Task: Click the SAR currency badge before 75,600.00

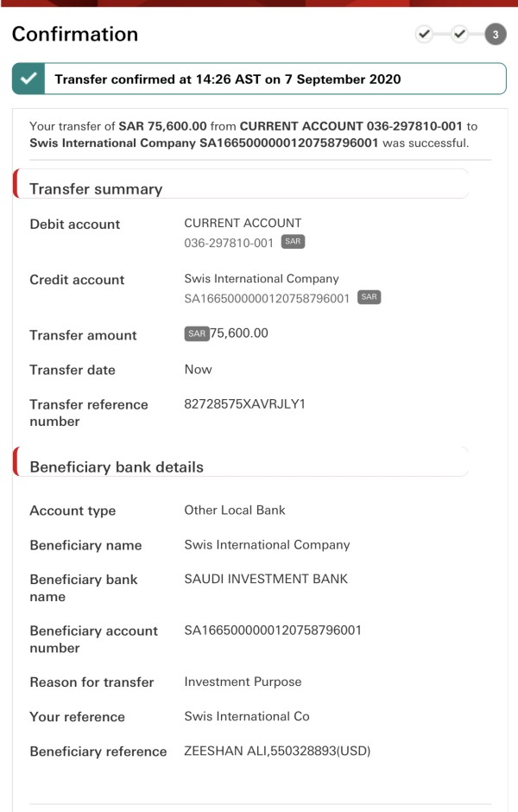Action: 197,333
